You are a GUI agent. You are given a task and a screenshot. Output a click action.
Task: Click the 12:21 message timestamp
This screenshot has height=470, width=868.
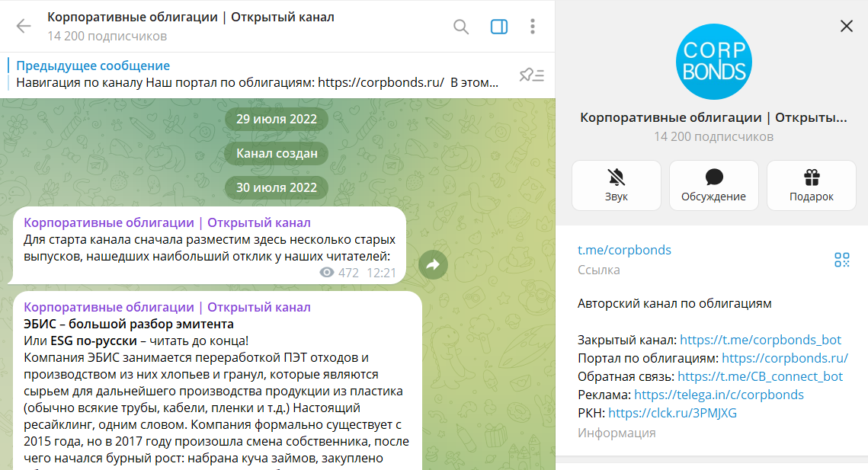(381, 273)
